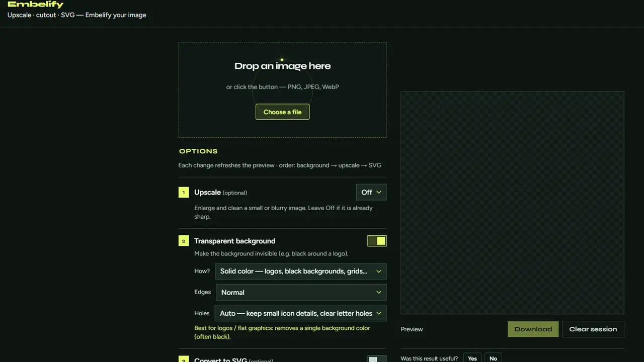Answer 'Yes' to result useful question
The height and width of the screenshot is (362, 644).
coord(472,358)
